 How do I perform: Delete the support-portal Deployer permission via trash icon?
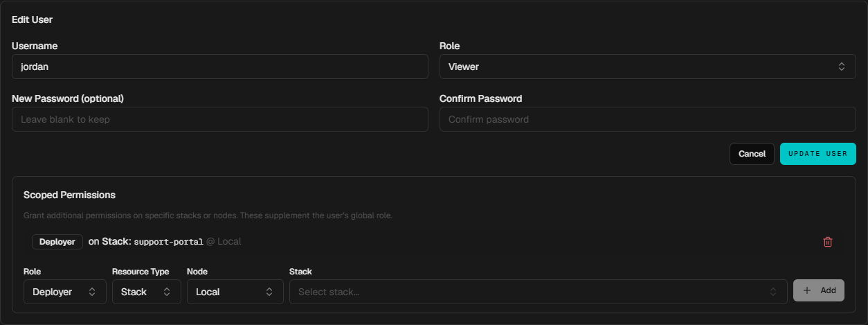point(828,242)
